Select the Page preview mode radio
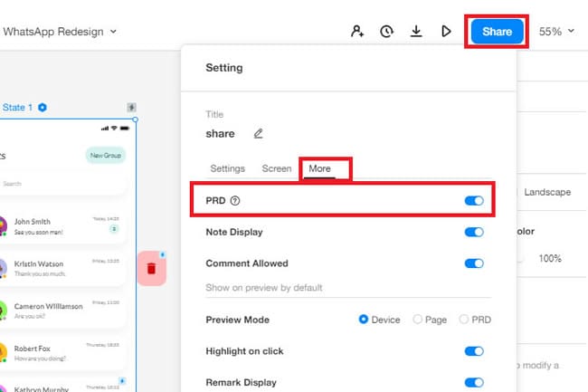The height and width of the screenshot is (392, 588). 417,320
